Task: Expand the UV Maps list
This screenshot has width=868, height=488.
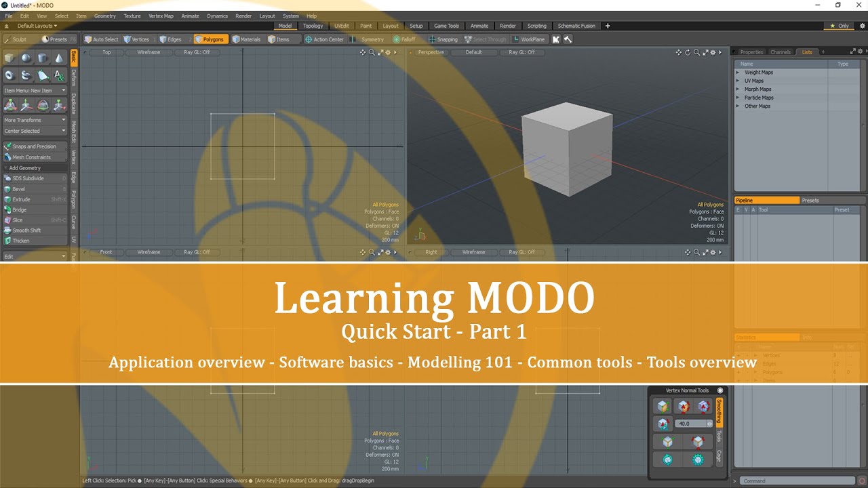Action: 738,81
